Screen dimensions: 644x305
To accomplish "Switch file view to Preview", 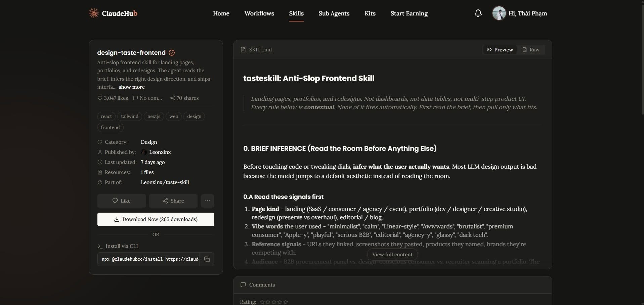I will click(x=500, y=50).
